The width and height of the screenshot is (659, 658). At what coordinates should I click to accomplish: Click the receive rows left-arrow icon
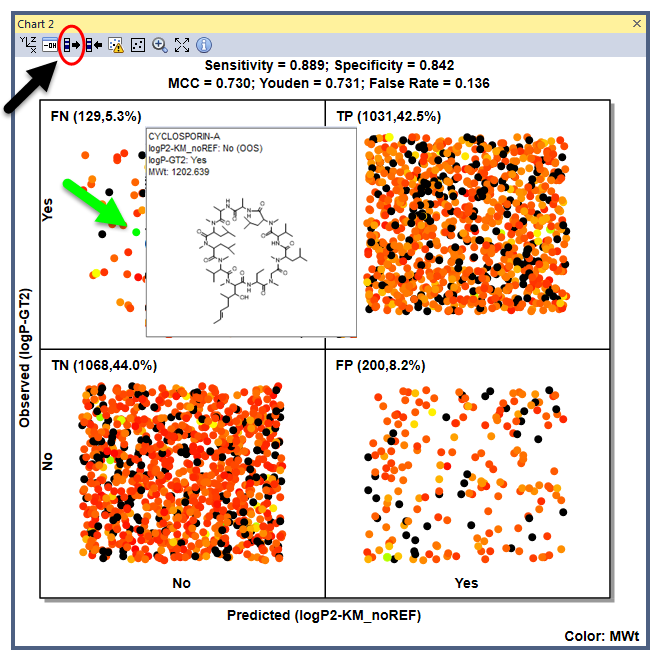coord(94,45)
